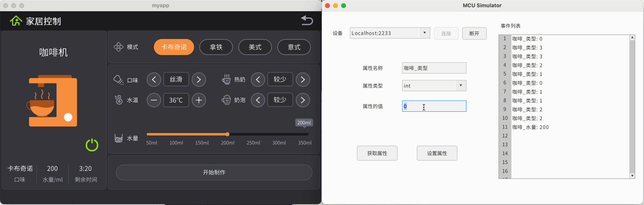Open the 设备 Localhost:2233 dropdown
Screen dimensions: 644x205
tap(390, 33)
